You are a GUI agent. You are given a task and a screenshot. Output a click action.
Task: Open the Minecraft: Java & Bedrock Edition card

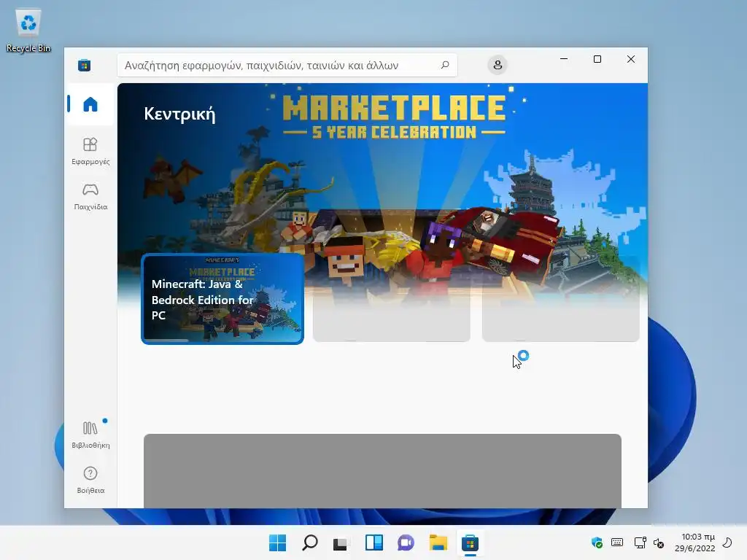pos(222,298)
